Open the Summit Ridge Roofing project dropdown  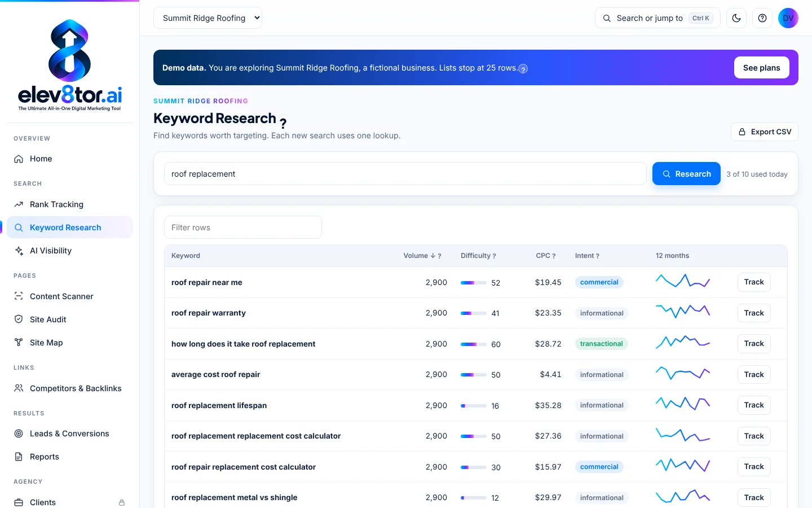[x=208, y=18]
